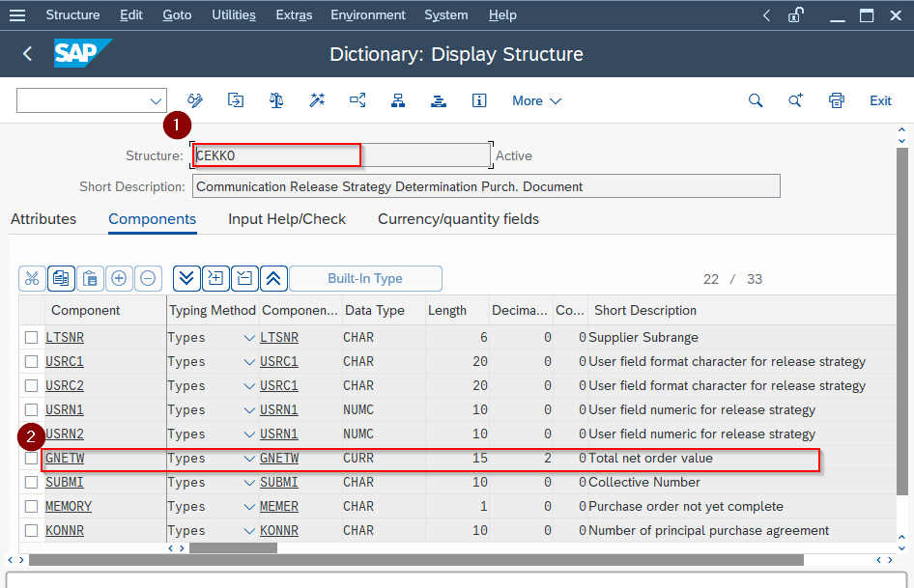This screenshot has height=588, width=914.
Task: Click the table's horizontal scrollbar thumb
Action: point(233,548)
